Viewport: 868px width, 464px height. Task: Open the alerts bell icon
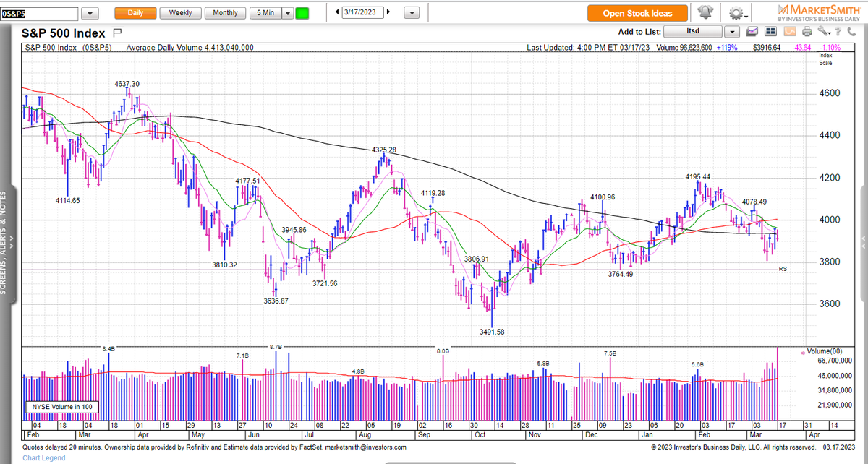pos(705,13)
